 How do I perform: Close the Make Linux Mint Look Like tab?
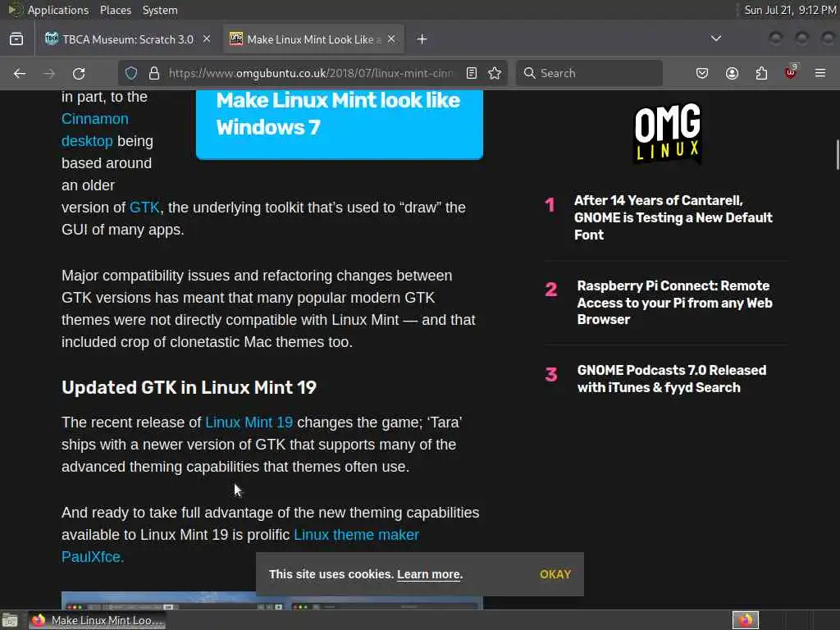coord(391,39)
